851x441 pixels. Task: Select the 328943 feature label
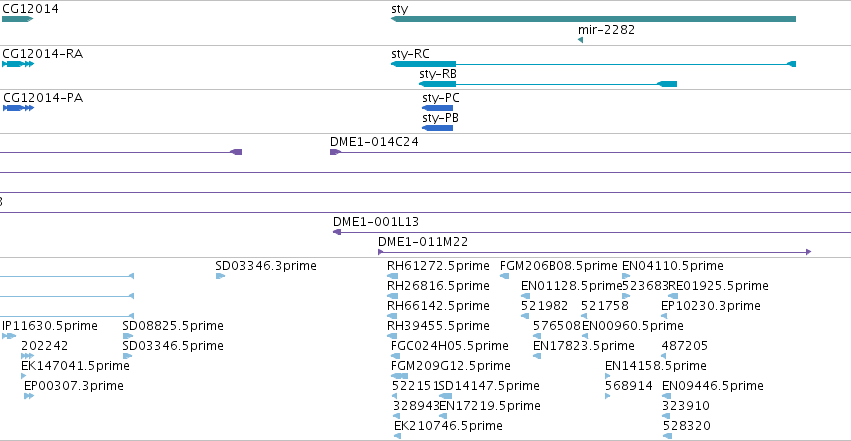click(x=416, y=406)
